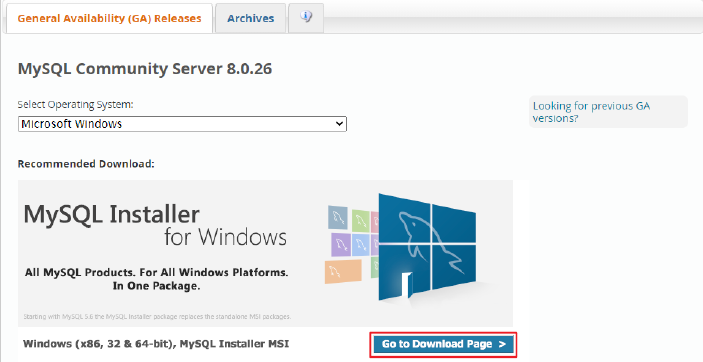Click the light blue dolphin tile
The image size is (703, 362).
coord(361,245)
